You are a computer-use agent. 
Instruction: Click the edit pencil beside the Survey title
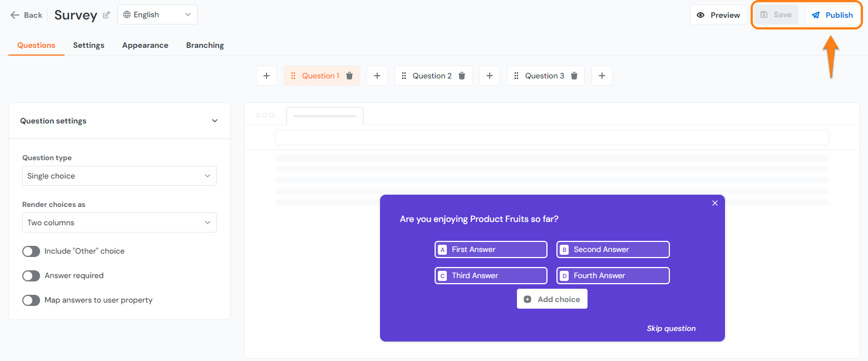click(x=106, y=15)
